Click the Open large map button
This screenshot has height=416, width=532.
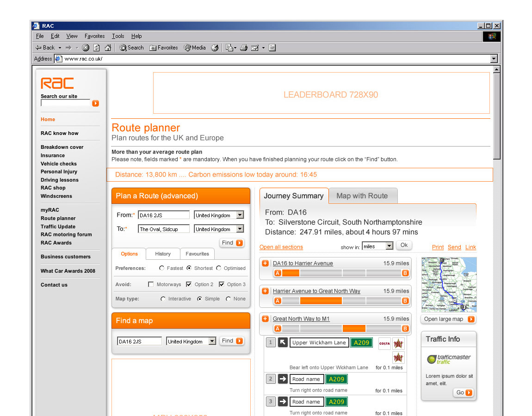point(449,319)
